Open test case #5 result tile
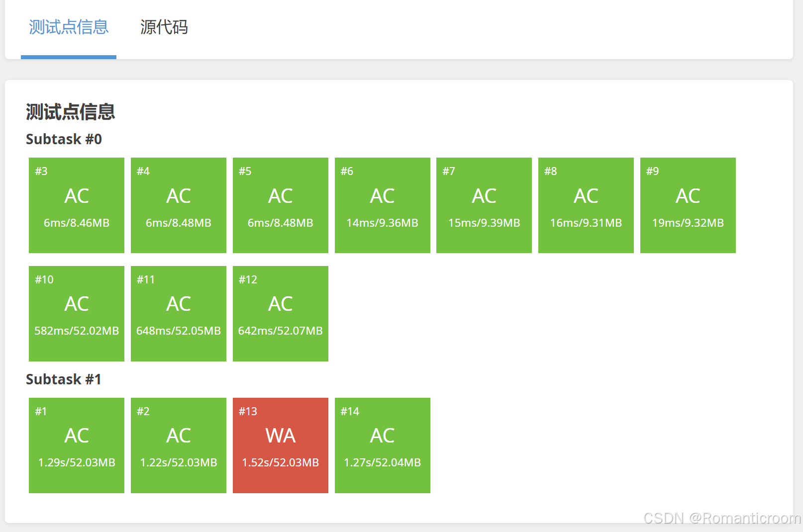The height and width of the screenshot is (532, 803). point(280,205)
